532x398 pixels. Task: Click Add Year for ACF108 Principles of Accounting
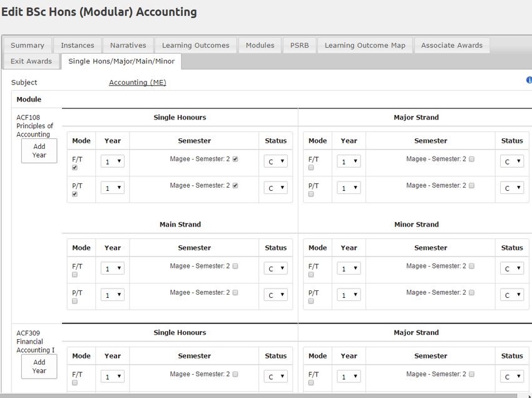(x=39, y=151)
